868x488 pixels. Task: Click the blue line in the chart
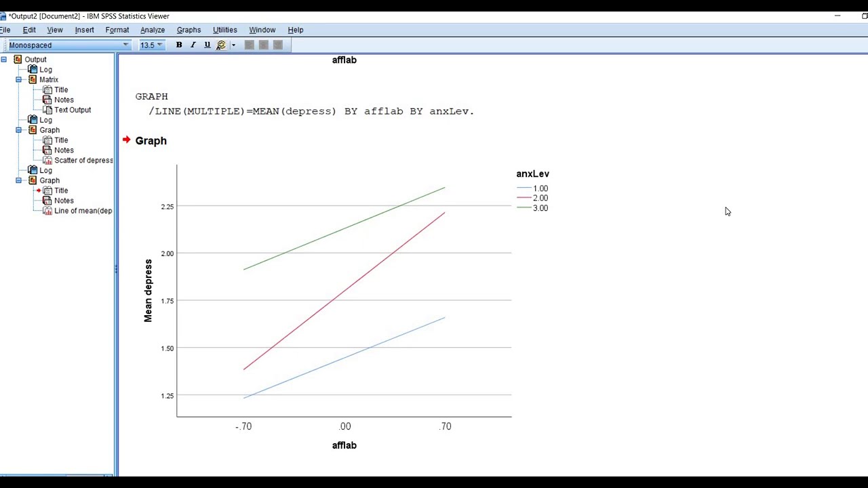[x=344, y=357]
